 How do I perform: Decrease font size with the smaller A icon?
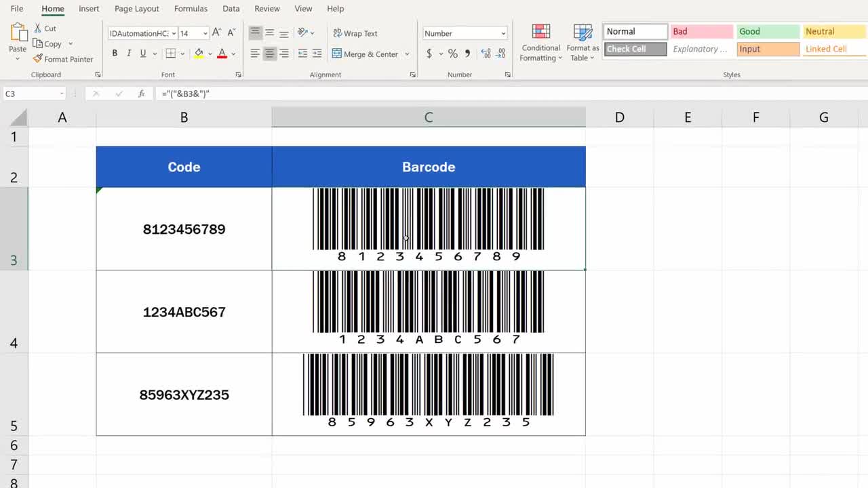click(x=231, y=33)
